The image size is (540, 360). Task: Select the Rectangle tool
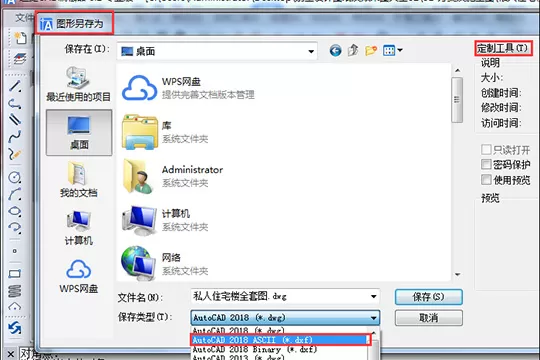coord(15,274)
